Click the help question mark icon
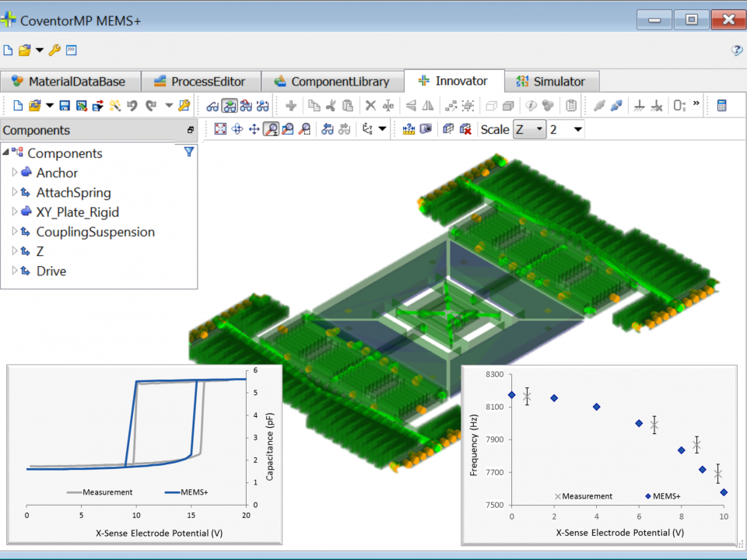The image size is (747, 560). [x=736, y=51]
